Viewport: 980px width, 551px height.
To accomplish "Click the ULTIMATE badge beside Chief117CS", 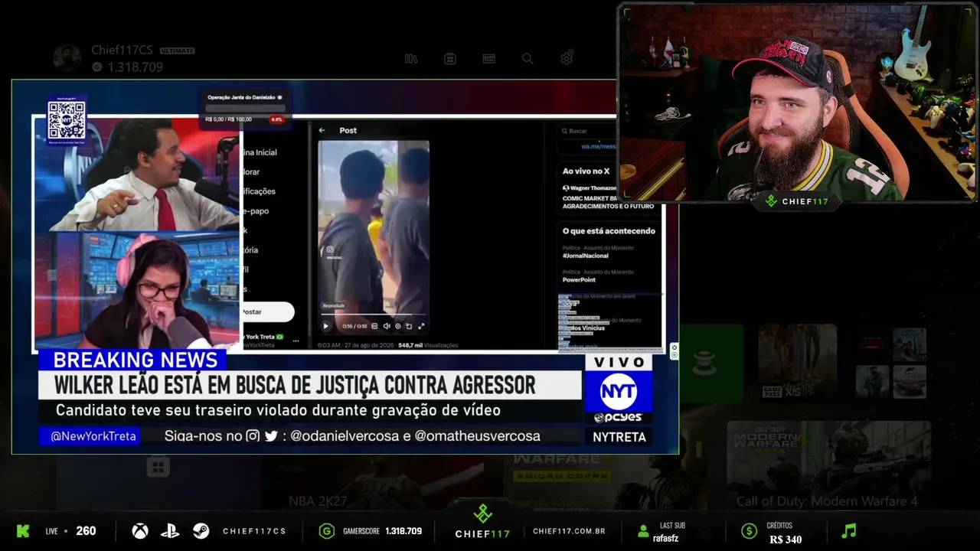I will (x=178, y=51).
